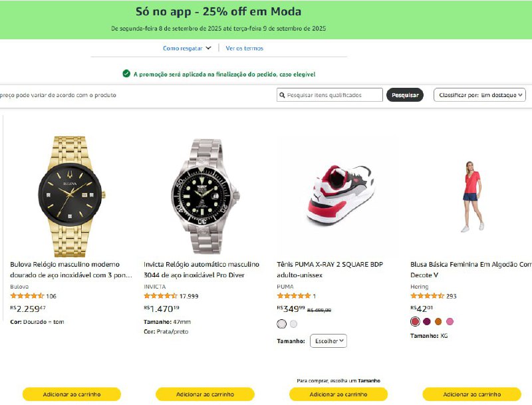Choose the second white PUMA color option

[x=293, y=324]
